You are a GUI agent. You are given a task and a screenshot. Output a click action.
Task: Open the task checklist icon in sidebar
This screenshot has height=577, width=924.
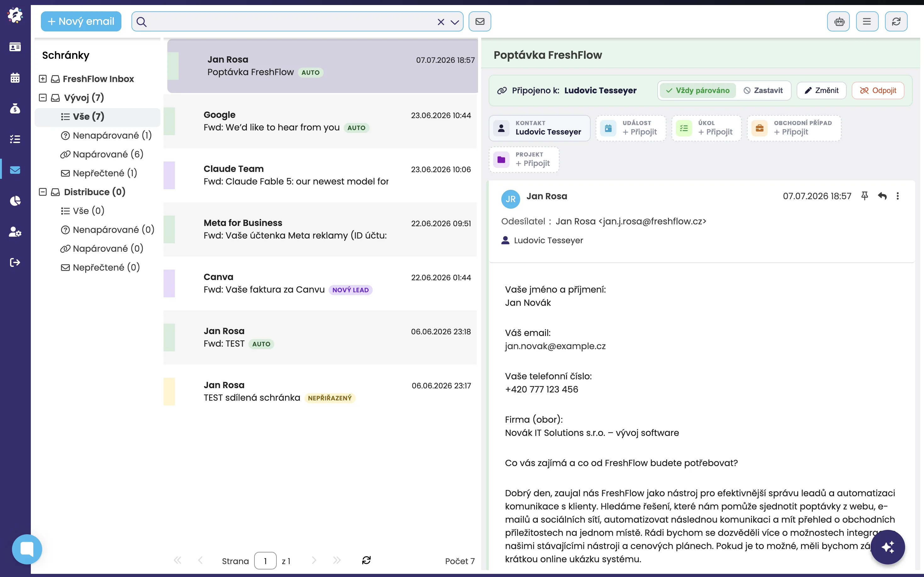tap(15, 139)
